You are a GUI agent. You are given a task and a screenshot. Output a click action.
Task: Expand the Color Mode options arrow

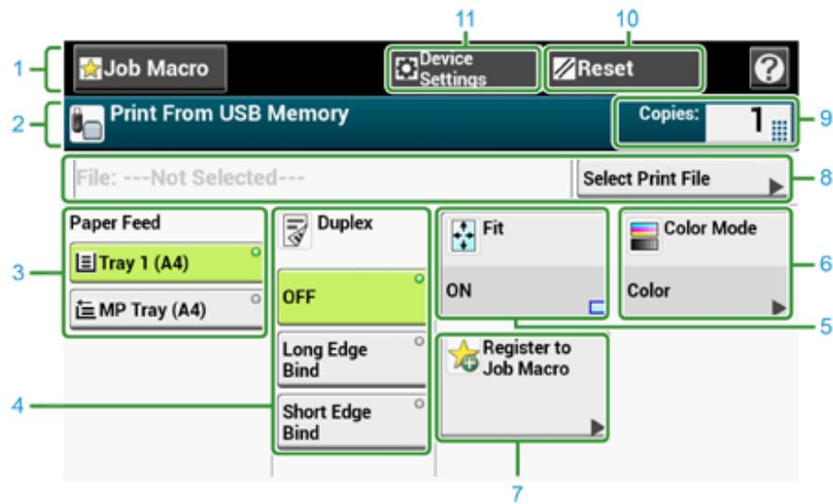pos(777,307)
